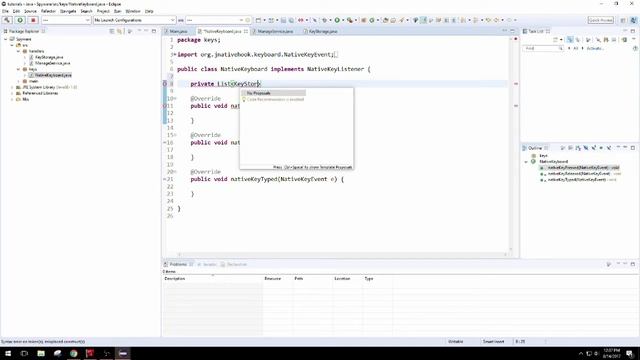Screen dimensions: 640x360
Task: Toggle Link with Editor in Package Explorer
Action: point(119,31)
